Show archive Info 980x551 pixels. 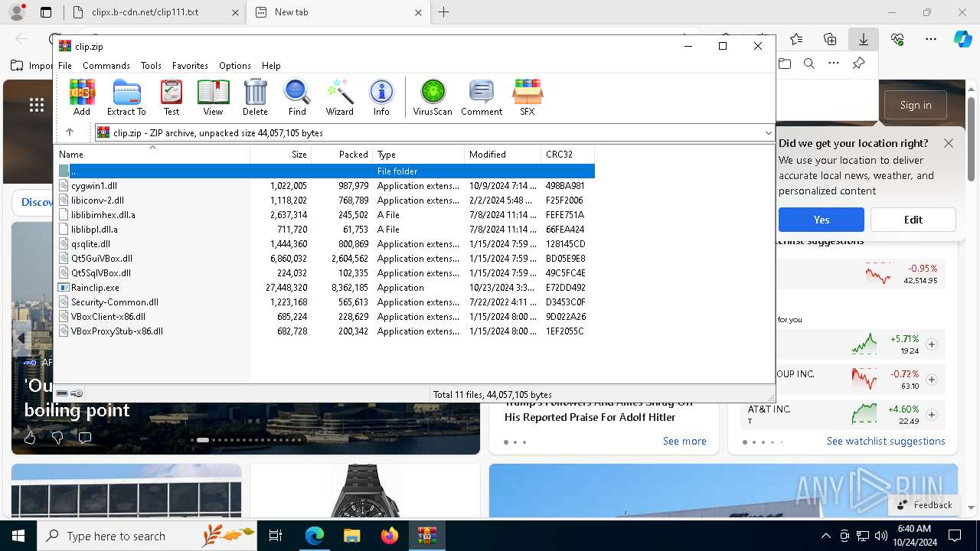(x=381, y=97)
